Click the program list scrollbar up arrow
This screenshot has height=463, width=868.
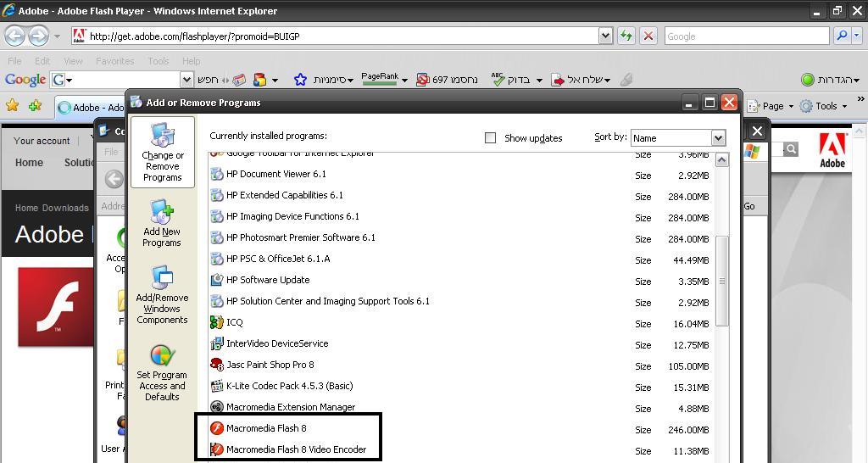(x=722, y=160)
